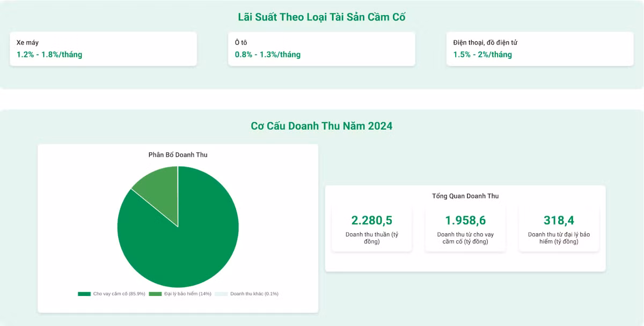Click the pale Doanh thu khác legend swatch
The image size is (644, 326).
click(x=221, y=294)
